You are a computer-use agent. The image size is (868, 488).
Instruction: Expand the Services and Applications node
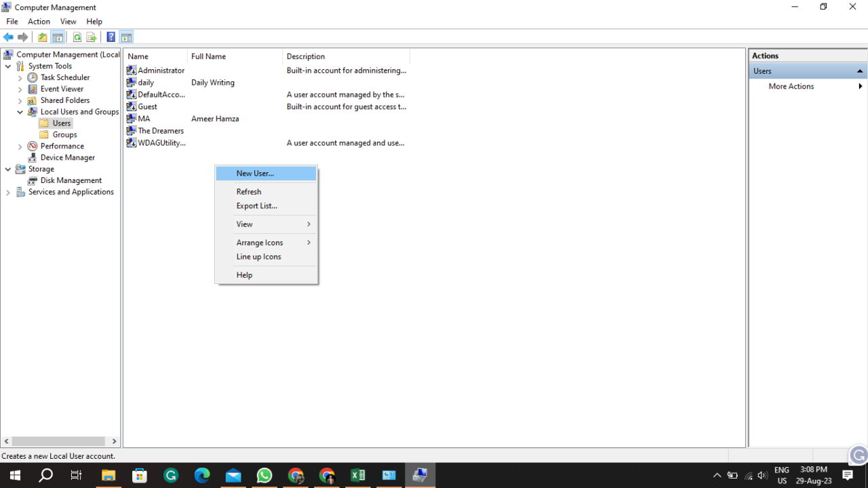[7, 192]
